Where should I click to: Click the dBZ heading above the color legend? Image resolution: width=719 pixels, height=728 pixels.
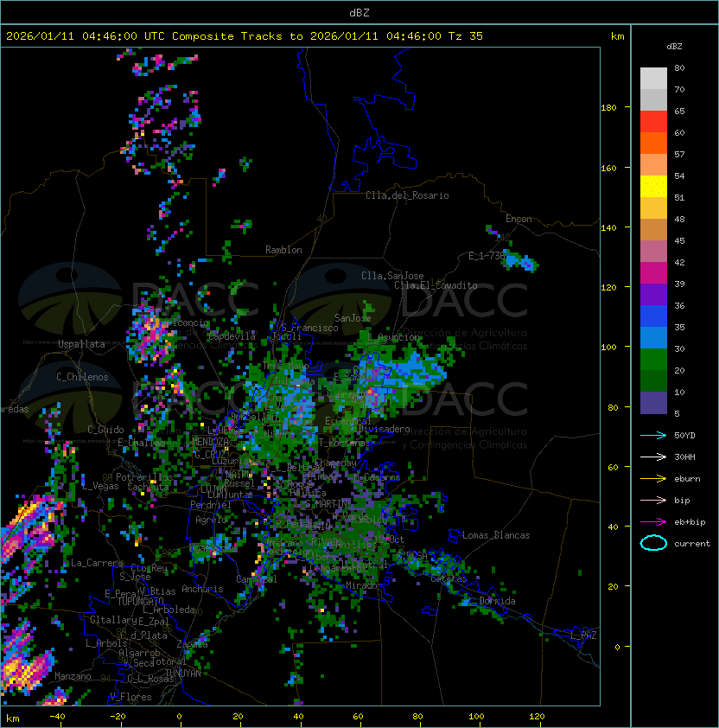pyautogui.click(x=674, y=47)
